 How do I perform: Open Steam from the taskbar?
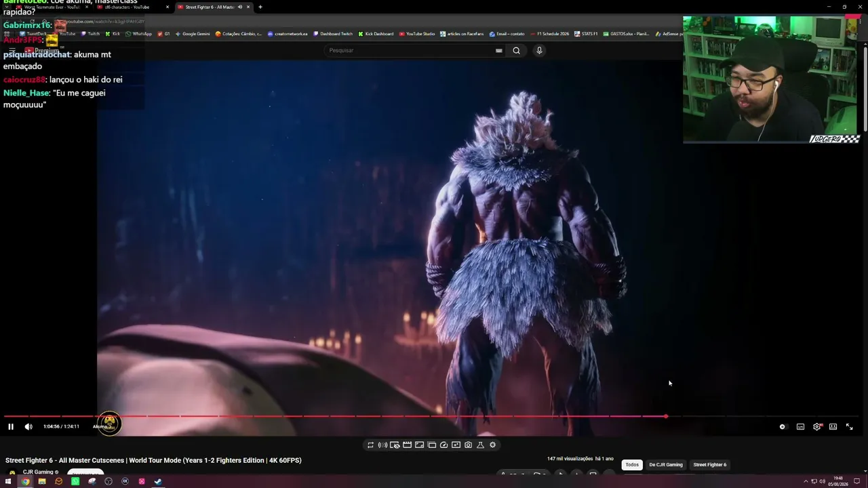click(158, 482)
